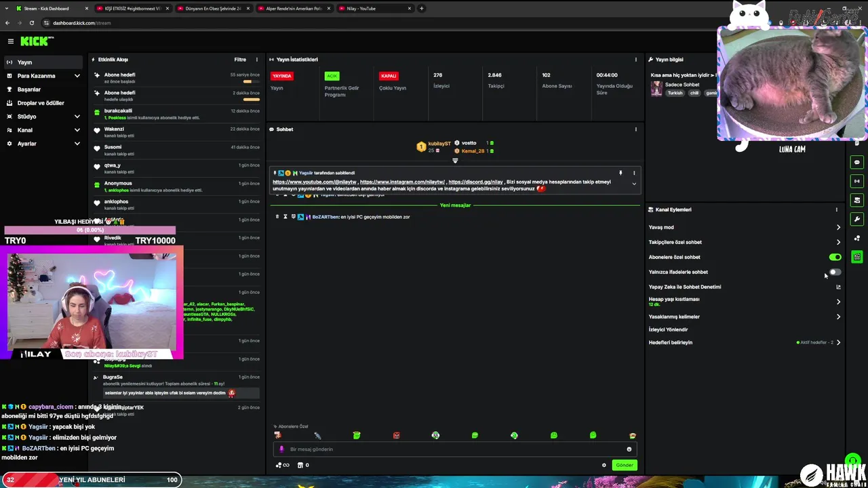Open the chat panel icon in right rail
This screenshot has height=488, width=868.
(x=857, y=163)
